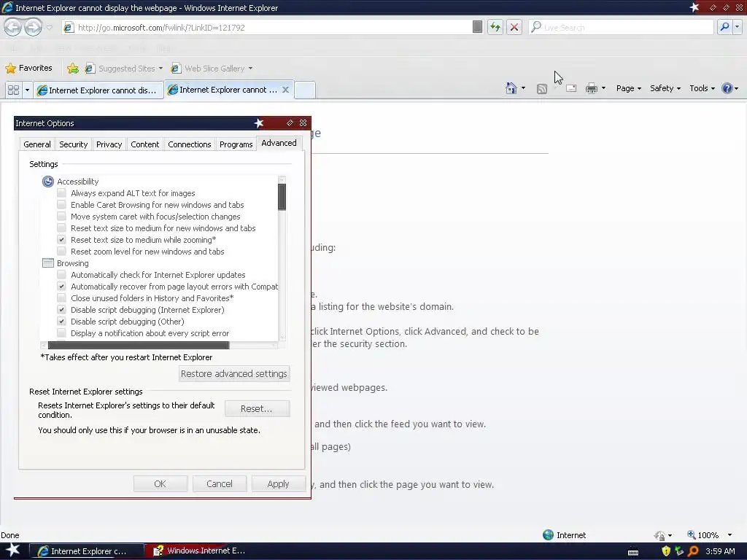Open the Safety menu dropdown
This screenshot has width=747, height=560.
click(665, 88)
